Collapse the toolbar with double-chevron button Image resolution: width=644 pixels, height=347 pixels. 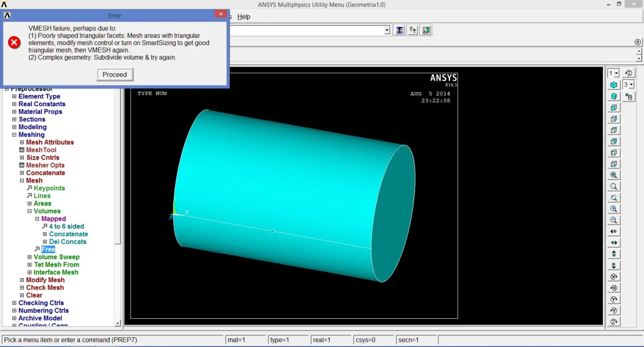637,42
